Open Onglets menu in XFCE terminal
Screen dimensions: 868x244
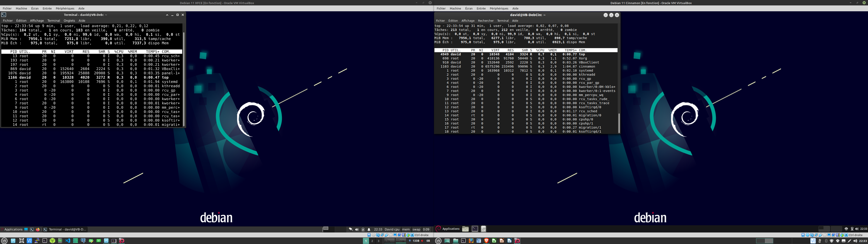pyautogui.click(x=69, y=21)
